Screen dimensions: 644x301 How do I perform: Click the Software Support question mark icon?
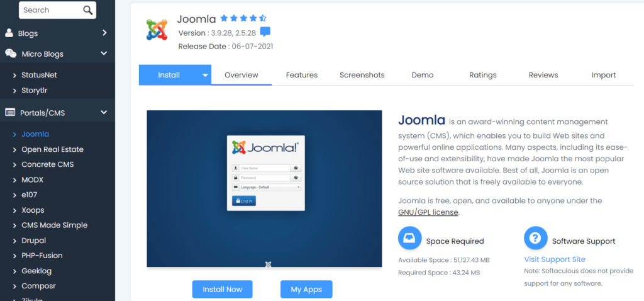536,238
